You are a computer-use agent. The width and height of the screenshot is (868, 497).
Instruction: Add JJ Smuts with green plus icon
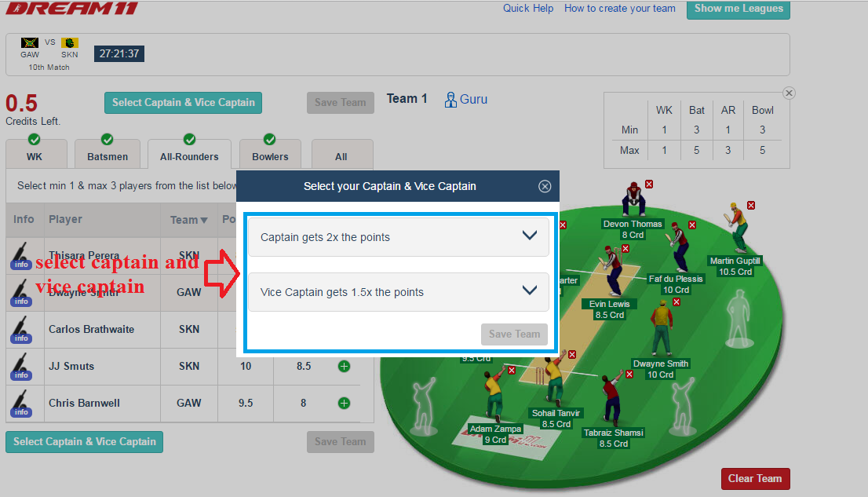[x=344, y=366]
